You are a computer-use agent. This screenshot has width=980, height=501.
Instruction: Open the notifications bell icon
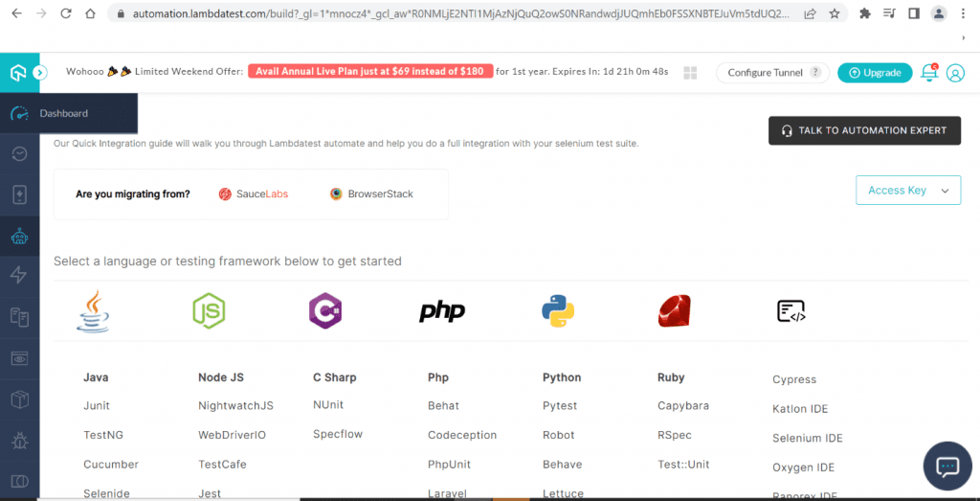coord(928,73)
